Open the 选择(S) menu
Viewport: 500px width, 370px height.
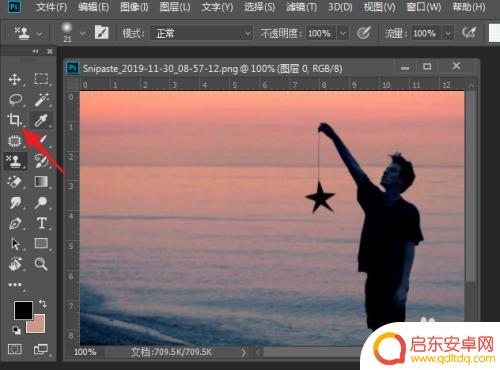pyautogui.click(x=259, y=7)
